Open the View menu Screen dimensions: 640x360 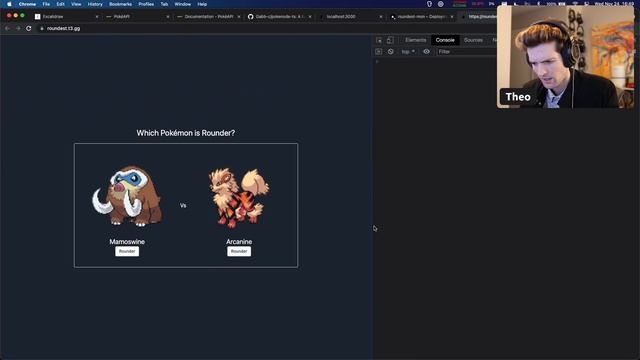pos(76,4)
